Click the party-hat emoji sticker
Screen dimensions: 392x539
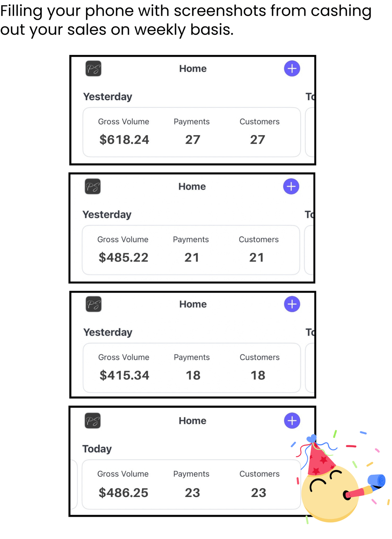(x=331, y=485)
